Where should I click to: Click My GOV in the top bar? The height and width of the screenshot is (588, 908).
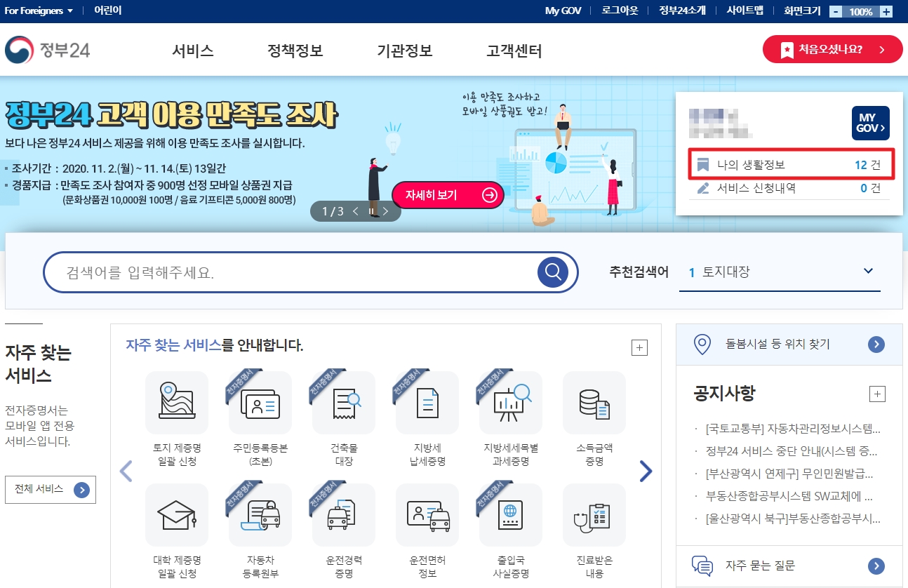click(x=563, y=11)
